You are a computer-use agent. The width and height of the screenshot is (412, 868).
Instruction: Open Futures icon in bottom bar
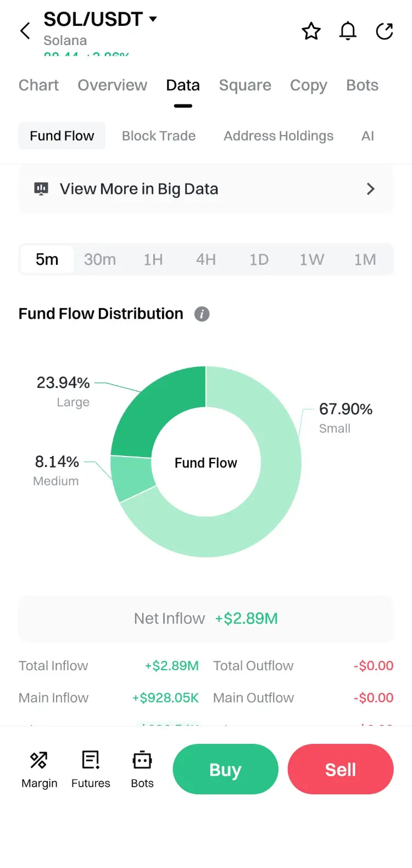91,760
